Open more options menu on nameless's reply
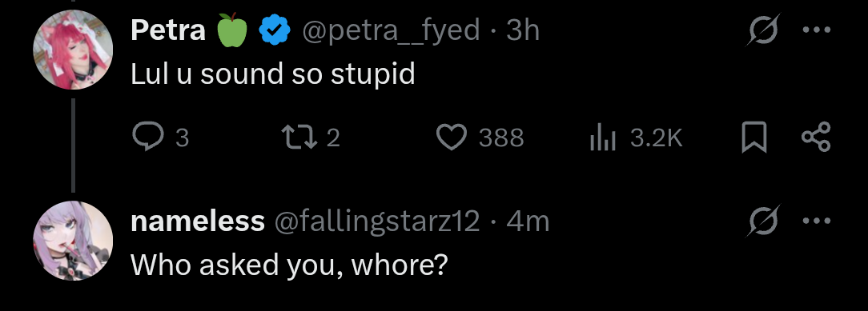 817,221
